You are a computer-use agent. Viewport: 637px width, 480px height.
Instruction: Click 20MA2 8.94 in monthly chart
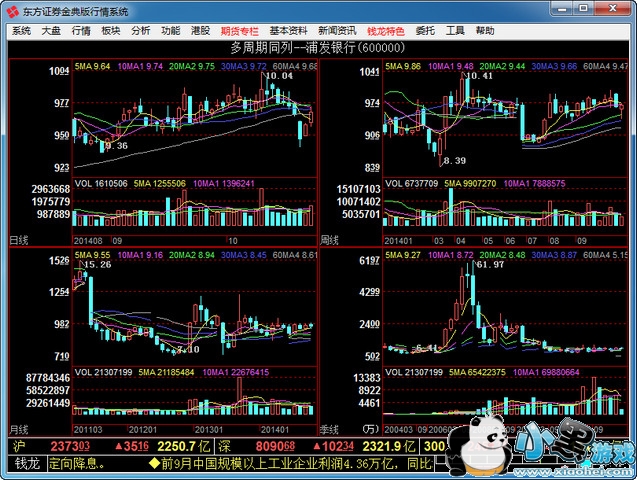pyautogui.click(x=192, y=255)
